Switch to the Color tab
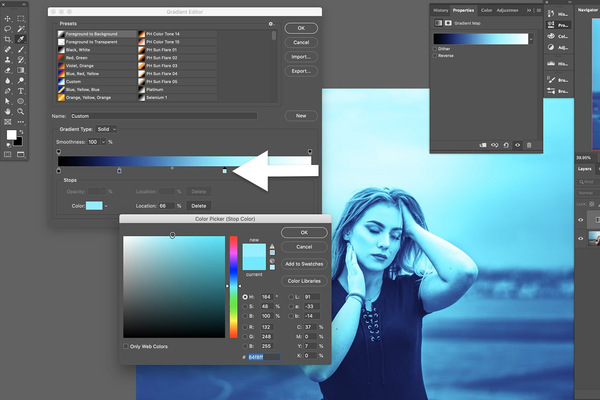Image resolution: width=600 pixels, height=400 pixels. click(x=486, y=10)
